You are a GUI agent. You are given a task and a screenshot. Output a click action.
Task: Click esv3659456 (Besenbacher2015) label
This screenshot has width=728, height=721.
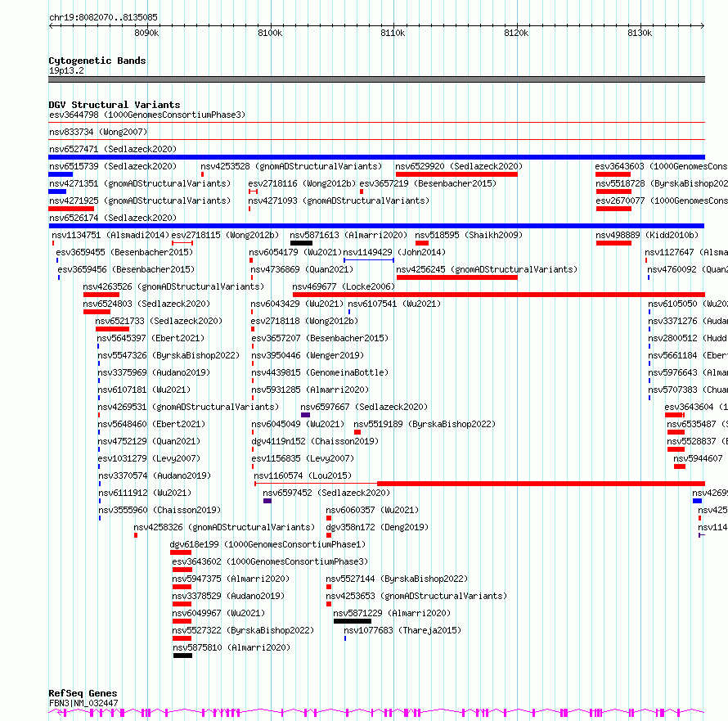(126, 269)
